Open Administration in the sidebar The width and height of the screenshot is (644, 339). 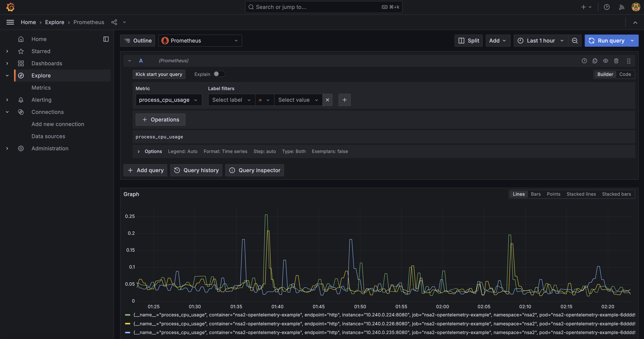(50, 148)
